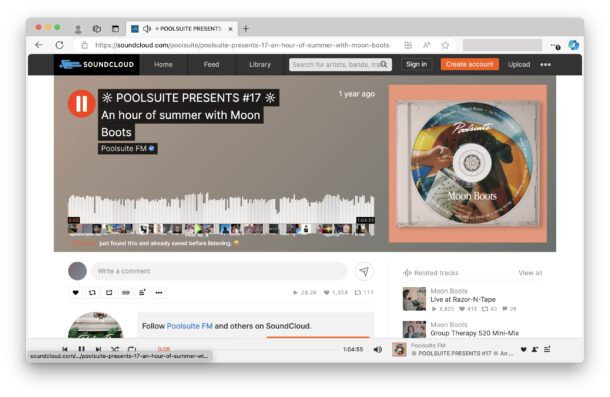Click the search magnifier icon

(x=384, y=65)
